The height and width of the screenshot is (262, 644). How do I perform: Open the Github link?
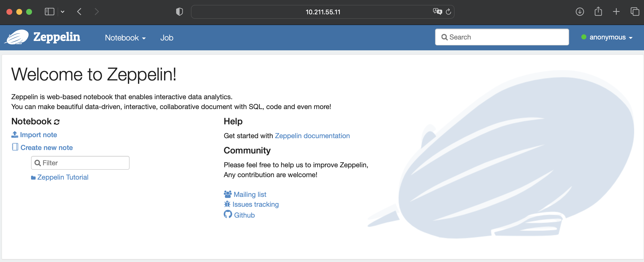click(244, 215)
